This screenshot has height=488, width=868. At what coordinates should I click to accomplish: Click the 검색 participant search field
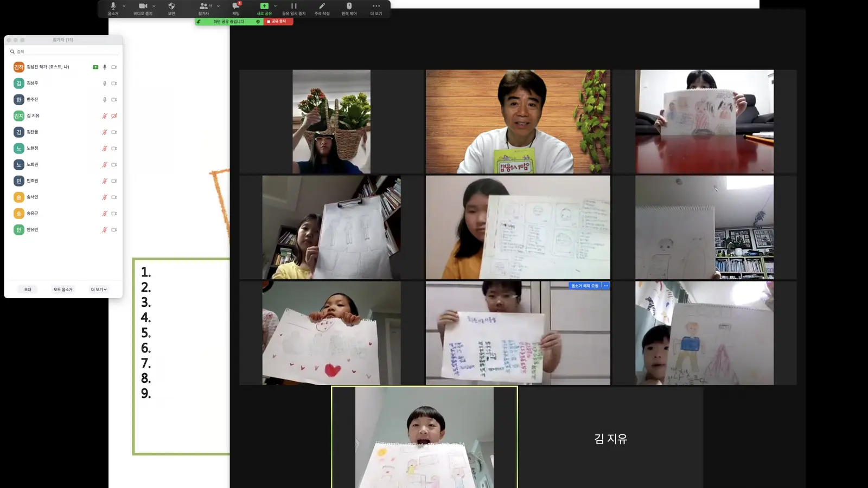click(x=63, y=52)
